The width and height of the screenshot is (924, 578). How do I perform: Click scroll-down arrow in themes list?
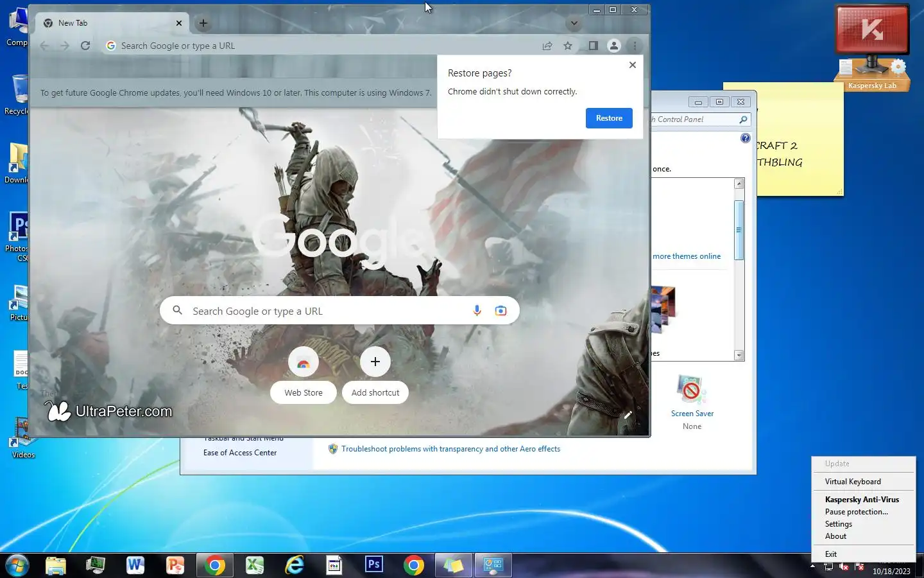tap(739, 355)
